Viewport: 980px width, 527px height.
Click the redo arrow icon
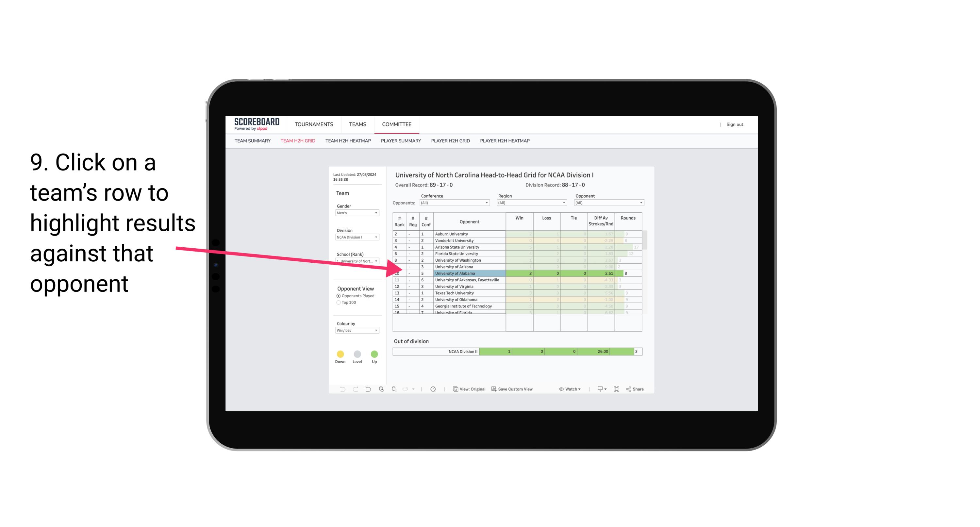click(x=354, y=390)
